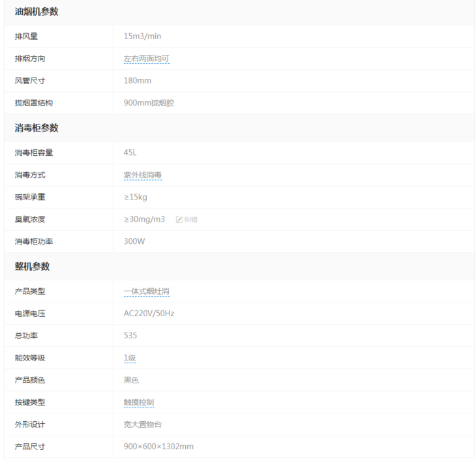Click the ≥30mg/m3 ozone concentration value
The height and width of the screenshot is (459, 476).
144,219
